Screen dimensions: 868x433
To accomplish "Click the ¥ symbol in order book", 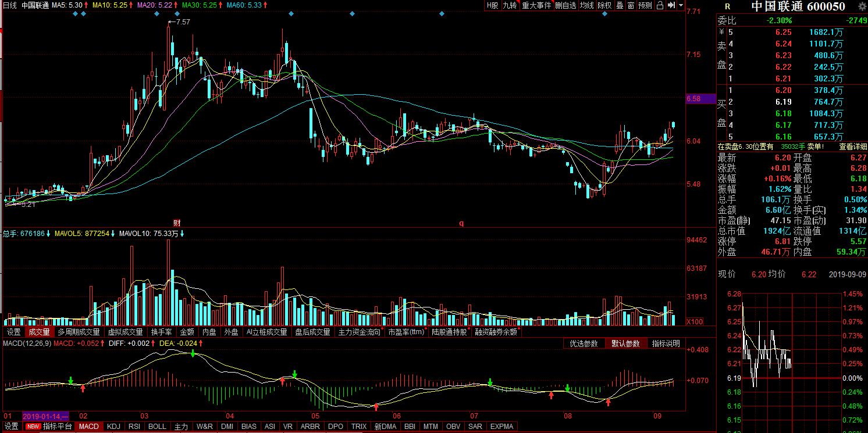I will 721,32.
